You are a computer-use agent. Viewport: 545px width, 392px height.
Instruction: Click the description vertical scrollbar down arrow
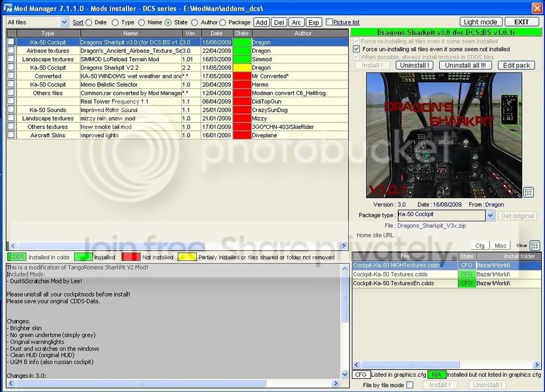tap(344, 374)
